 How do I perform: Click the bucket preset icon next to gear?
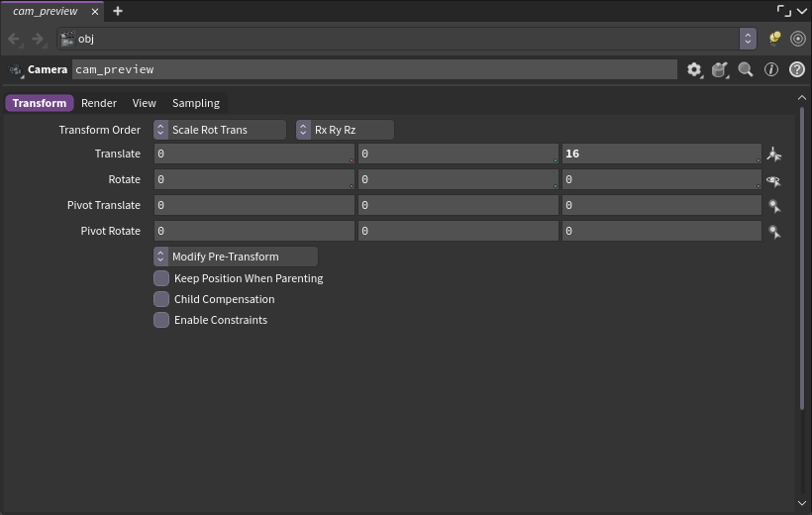pyautogui.click(x=719, y=69)
